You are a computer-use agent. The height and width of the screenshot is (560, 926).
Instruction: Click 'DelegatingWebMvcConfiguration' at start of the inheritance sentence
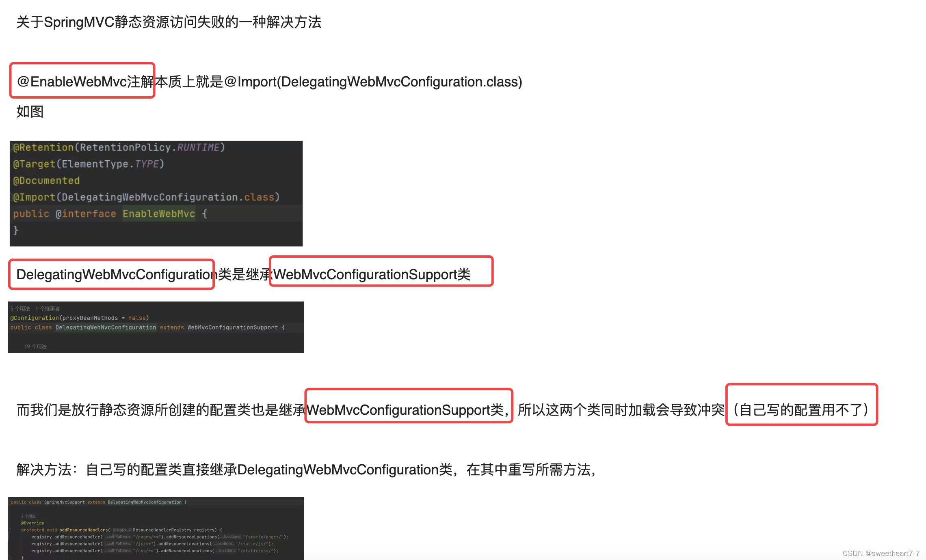click(x=117, y=274)
